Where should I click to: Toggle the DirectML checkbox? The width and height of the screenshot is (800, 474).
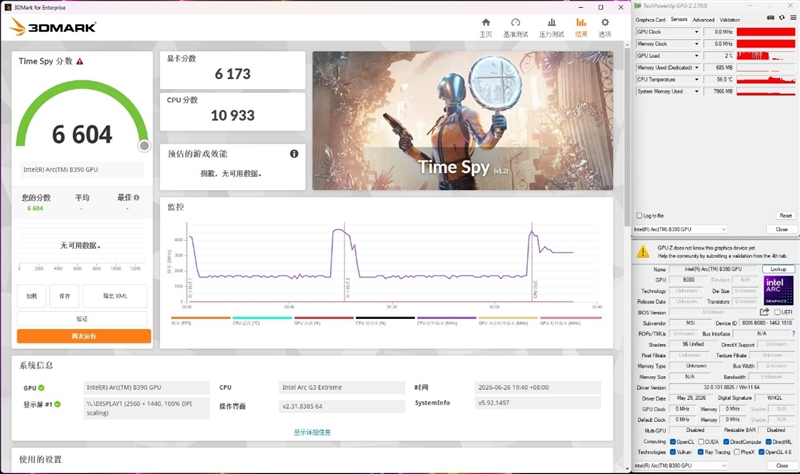[768, 442]
